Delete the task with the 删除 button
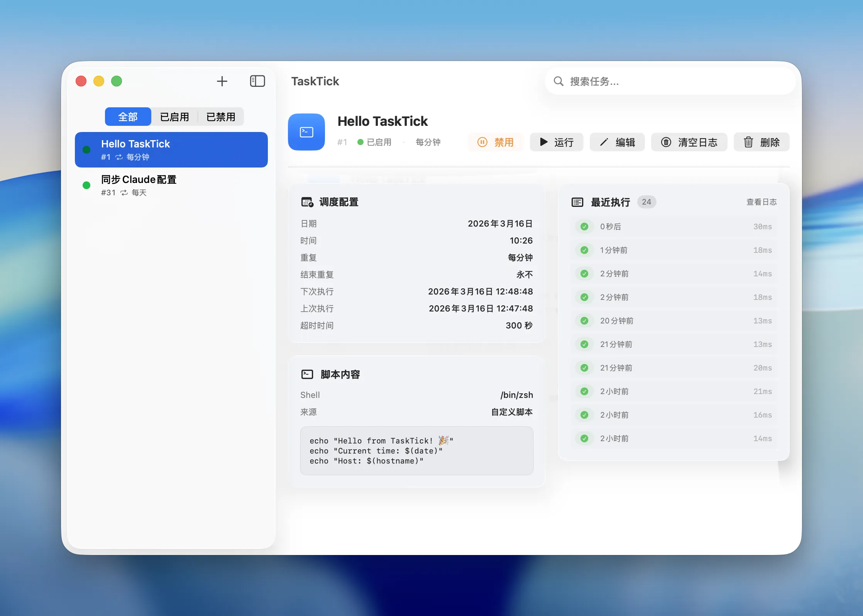863x616 pixels. click(761, 142)
